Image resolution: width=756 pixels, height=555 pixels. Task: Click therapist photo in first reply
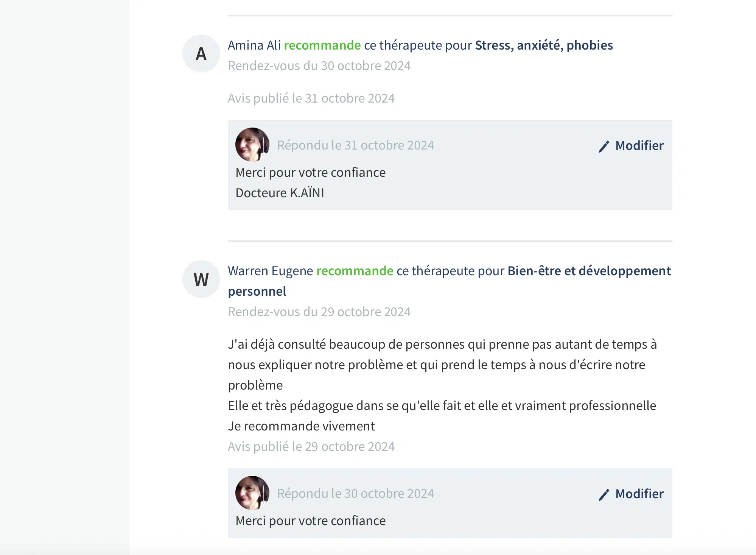click(252, 144)
